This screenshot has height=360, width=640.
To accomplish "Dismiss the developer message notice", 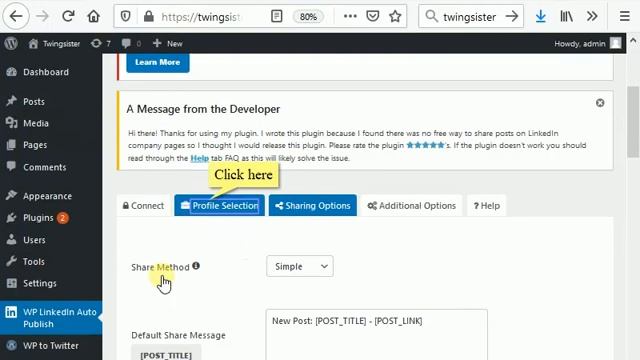I will [600, 103].
